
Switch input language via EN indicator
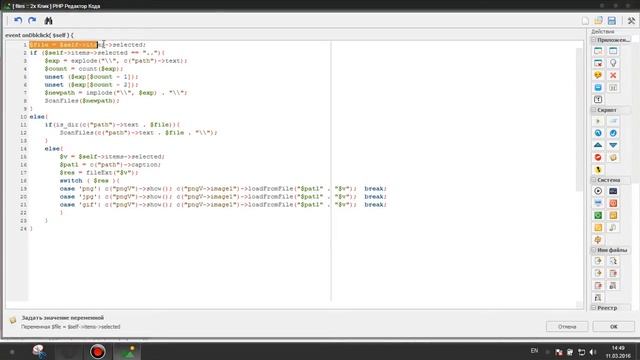534,351
